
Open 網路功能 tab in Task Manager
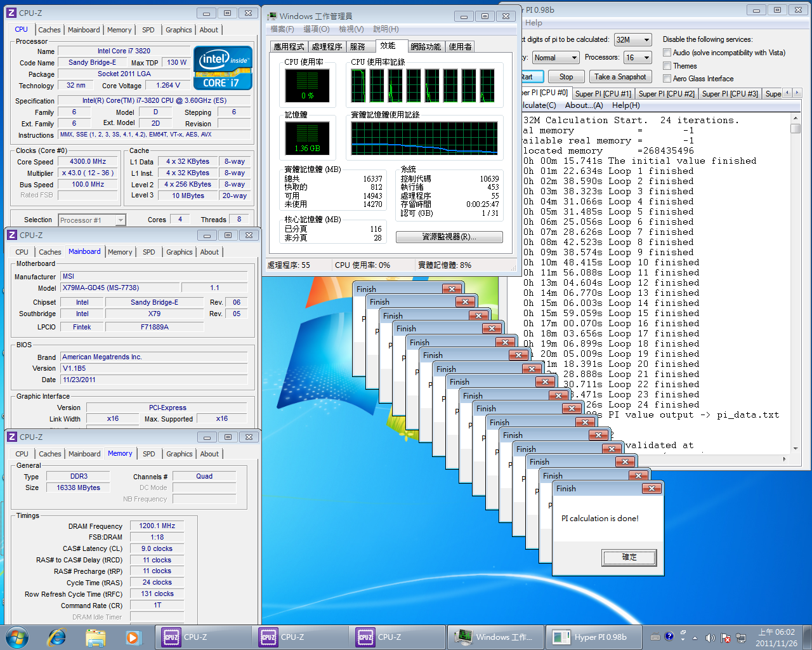(426, 46)
